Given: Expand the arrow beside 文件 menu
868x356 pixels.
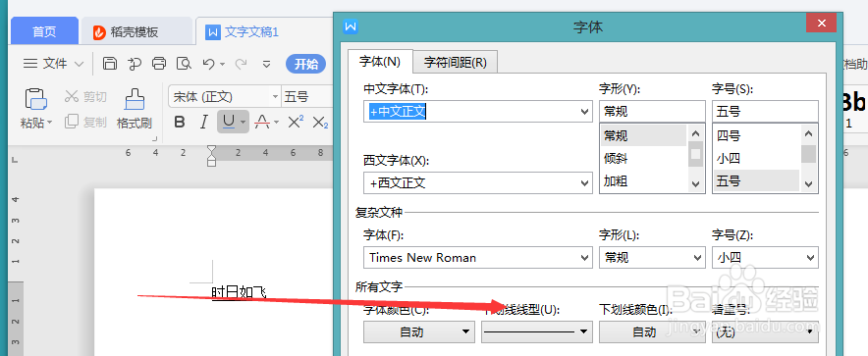Looking at the screenshot, I should pyautogui.click(x=79, y=64).
